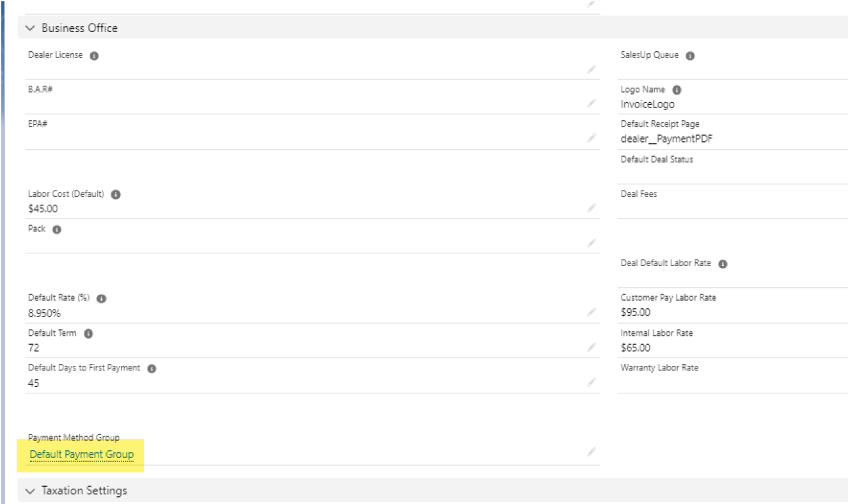Select the Warranty Labor Rate label
Image resolution: width=848 pixels, height=504 pixels.
[x=659, y=368]
